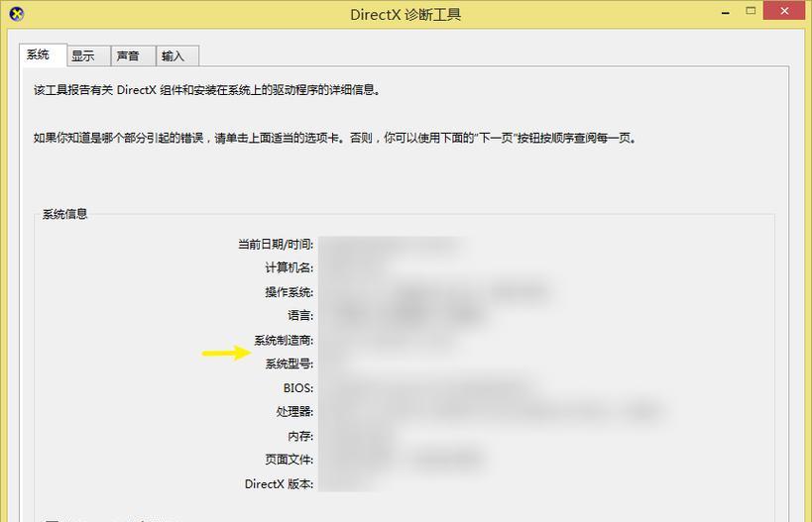Close the DirectX 诊断工具 window
This screenshot has height=522, width=812.
[x=784, y=11]
